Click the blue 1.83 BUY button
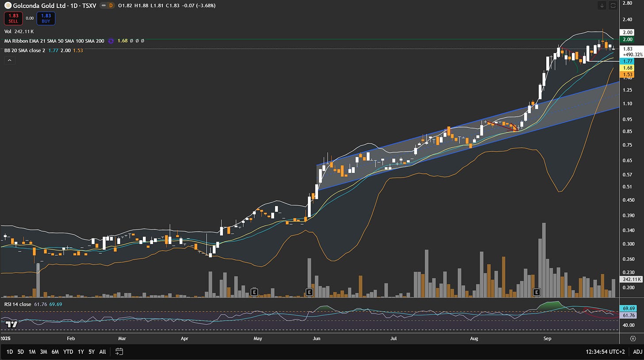644x360 pixels. [46, 19]
